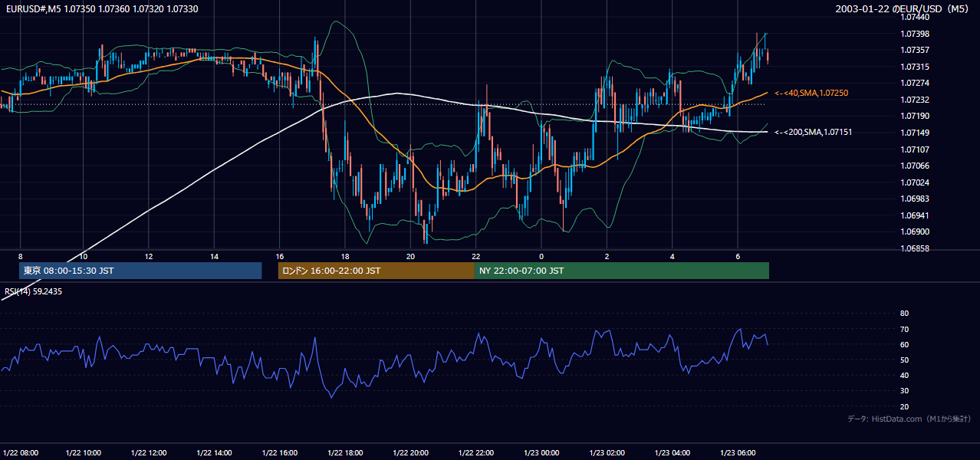The height and width of the screenshot is (460, 980).
Task: Click price axis label 1.07024
Action: (x=913, y=182)
